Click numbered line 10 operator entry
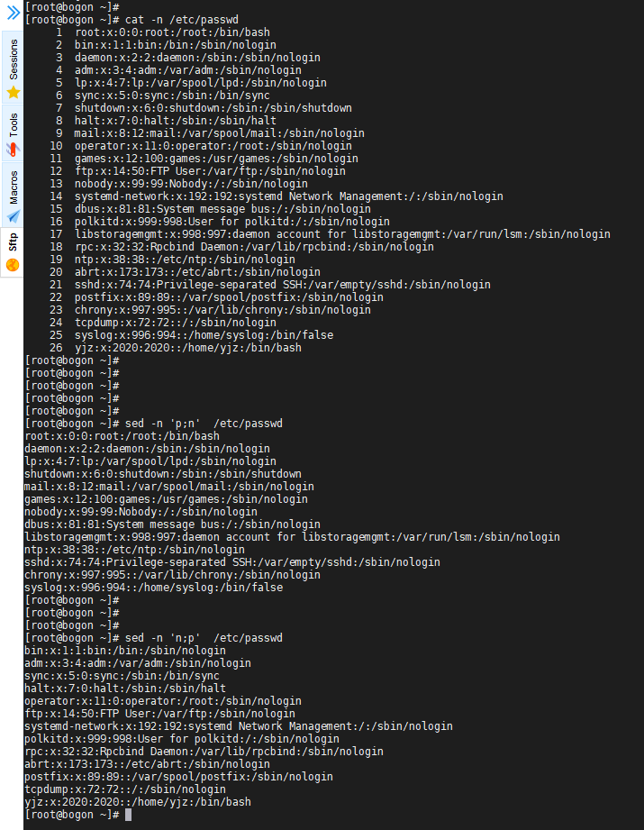 tap(201, 146)
